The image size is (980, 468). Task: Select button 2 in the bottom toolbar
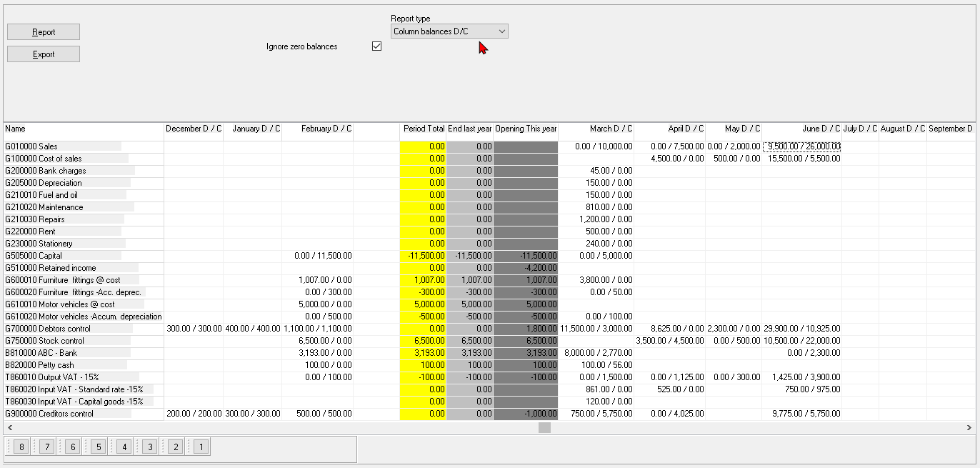point(176,447)
